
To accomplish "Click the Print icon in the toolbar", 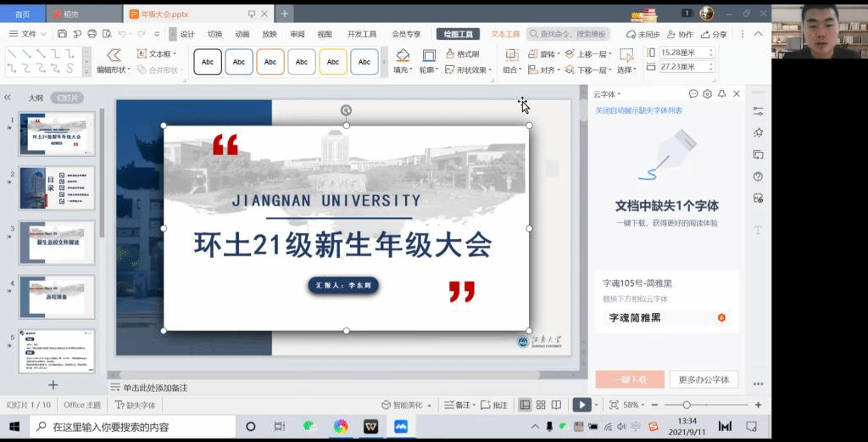I will click(92, 34).
